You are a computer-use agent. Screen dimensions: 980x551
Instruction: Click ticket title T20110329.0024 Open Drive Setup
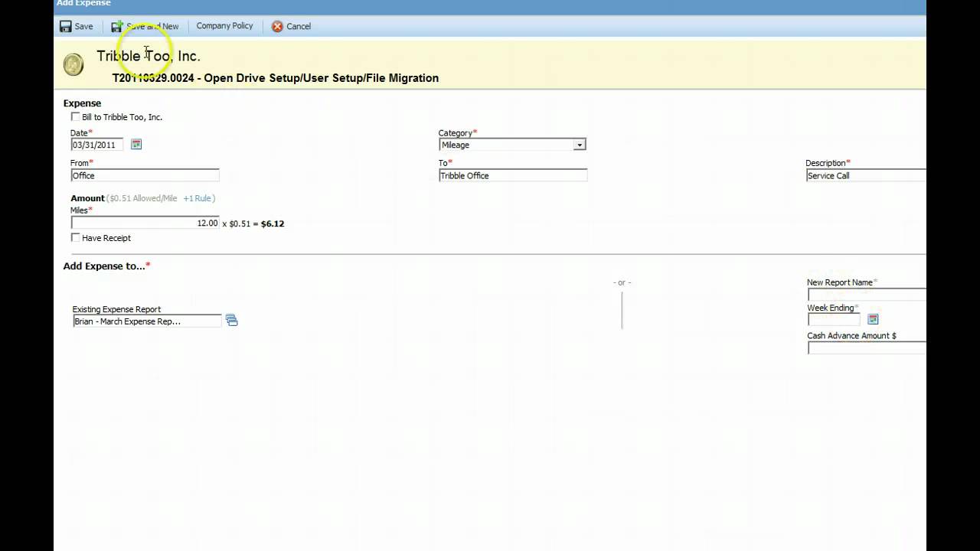[276, 78]
